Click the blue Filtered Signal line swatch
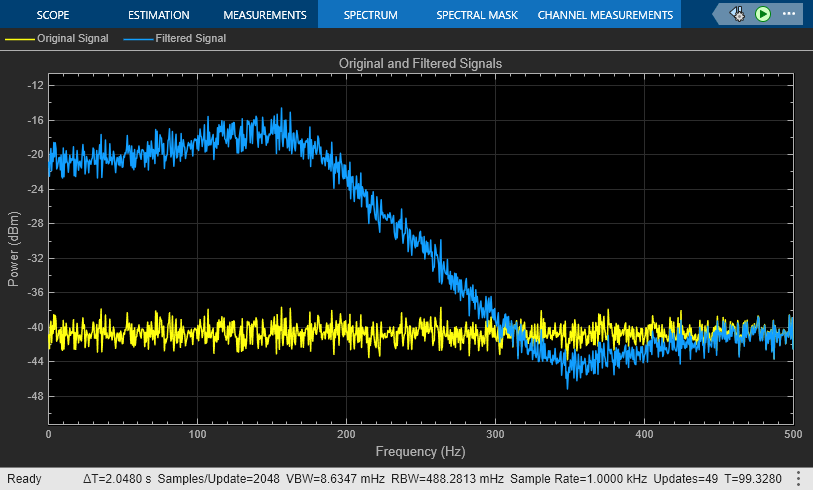 click(x=138, y=38)
